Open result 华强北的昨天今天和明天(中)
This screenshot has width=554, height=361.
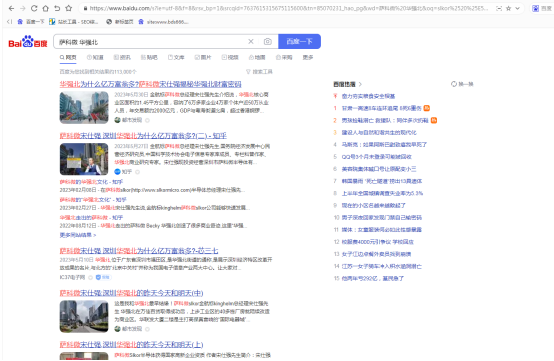(x=131, y=293)
